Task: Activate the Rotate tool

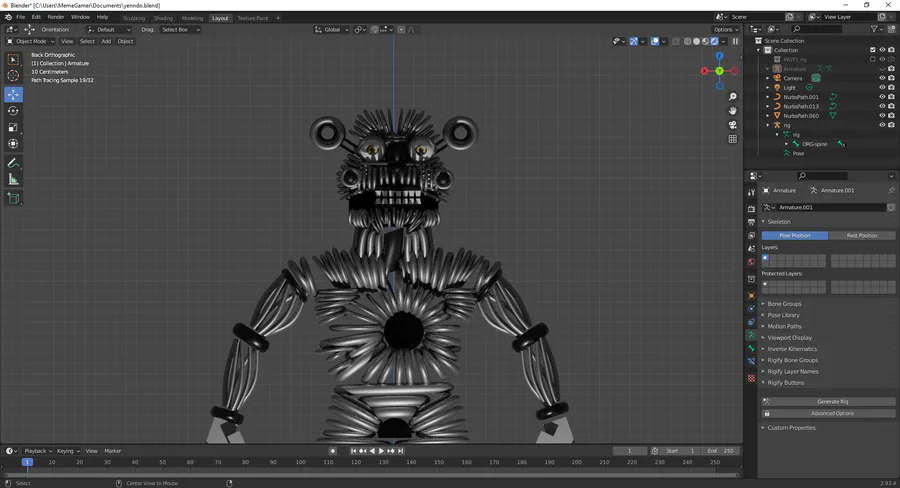Action: 13,111
